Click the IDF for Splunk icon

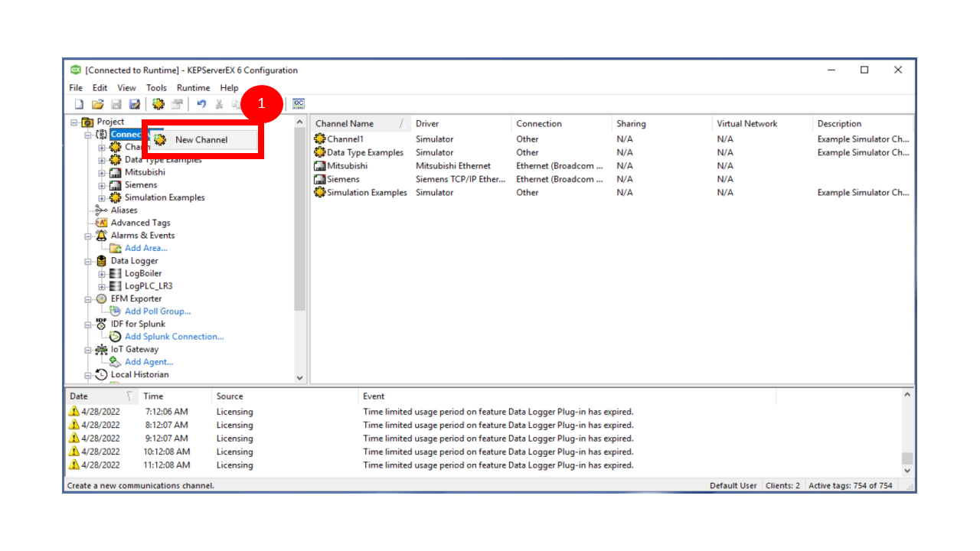click(102, 324)
